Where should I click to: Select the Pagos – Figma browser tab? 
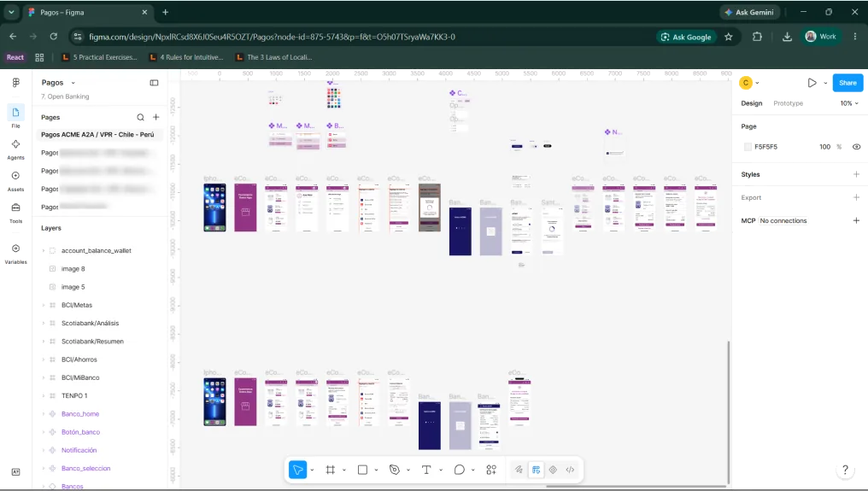click(87, 12)
